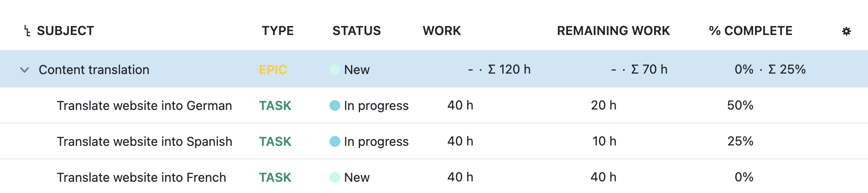Click the % Complete column header
868x193 pixels.
[751, 31]
